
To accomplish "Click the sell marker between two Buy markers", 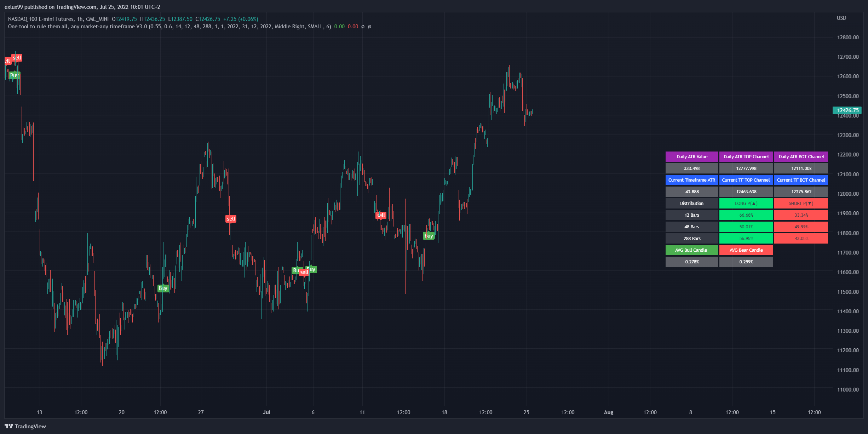I will click(x=304, y=272).
